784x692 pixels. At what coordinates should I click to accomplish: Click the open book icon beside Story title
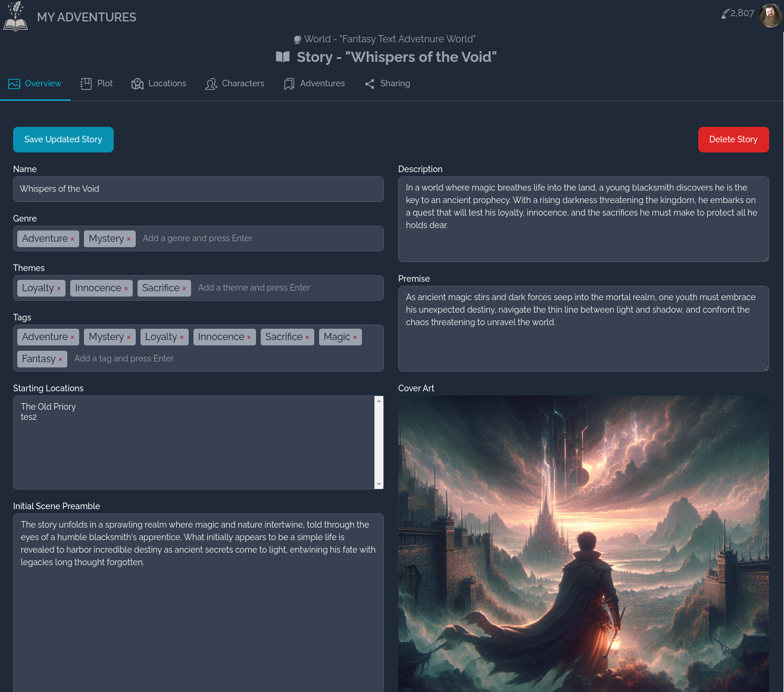(x=283, y=57)
